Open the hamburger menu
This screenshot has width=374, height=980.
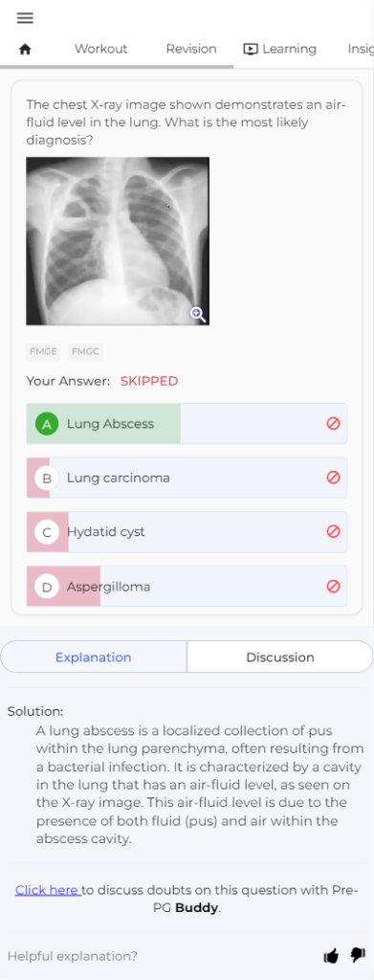point(25,18)
